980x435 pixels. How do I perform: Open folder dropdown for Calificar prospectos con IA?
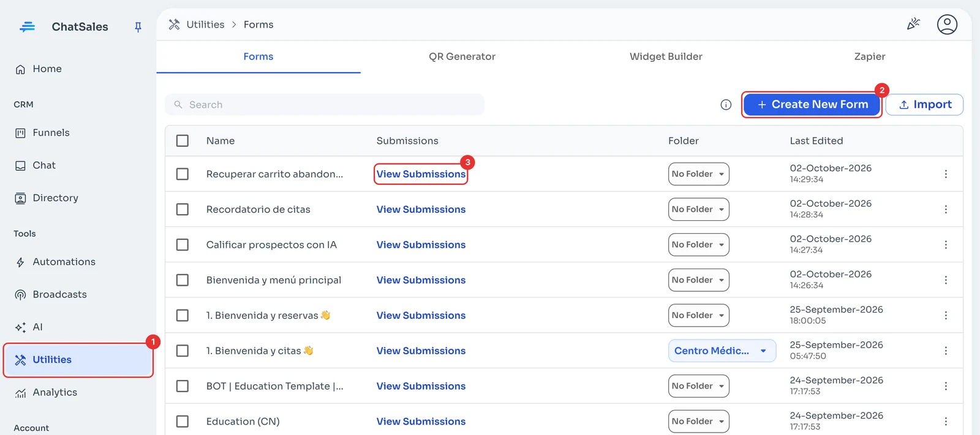point(699,245)
